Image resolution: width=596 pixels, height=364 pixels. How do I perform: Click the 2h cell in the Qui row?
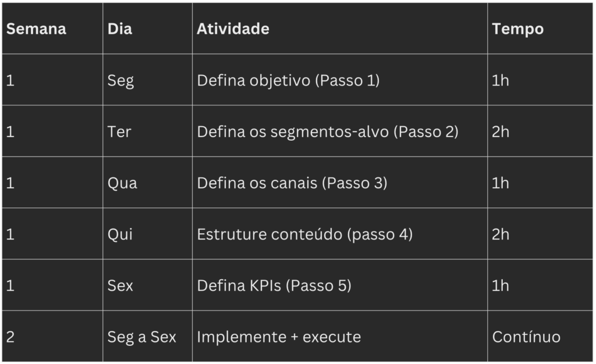coord(501,234)
